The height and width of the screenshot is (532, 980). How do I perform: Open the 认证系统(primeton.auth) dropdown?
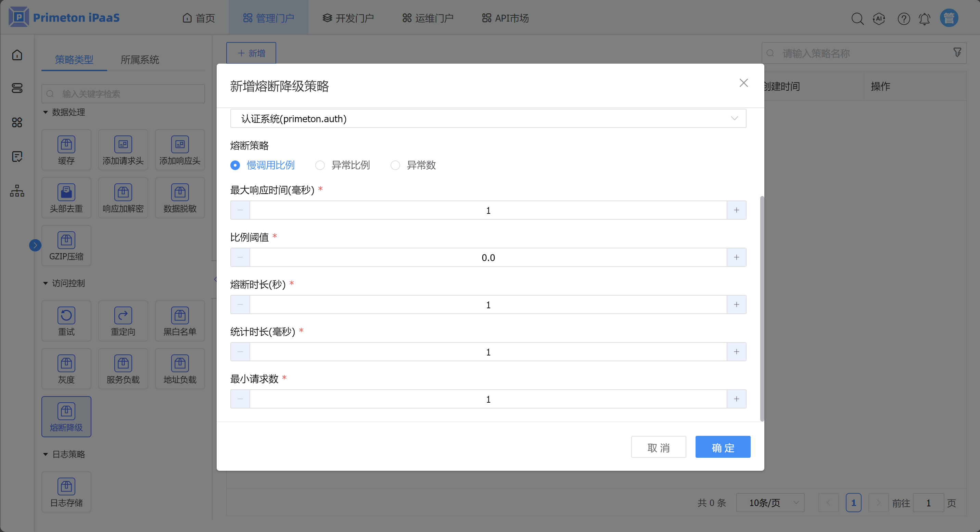(x=488, y=119)
